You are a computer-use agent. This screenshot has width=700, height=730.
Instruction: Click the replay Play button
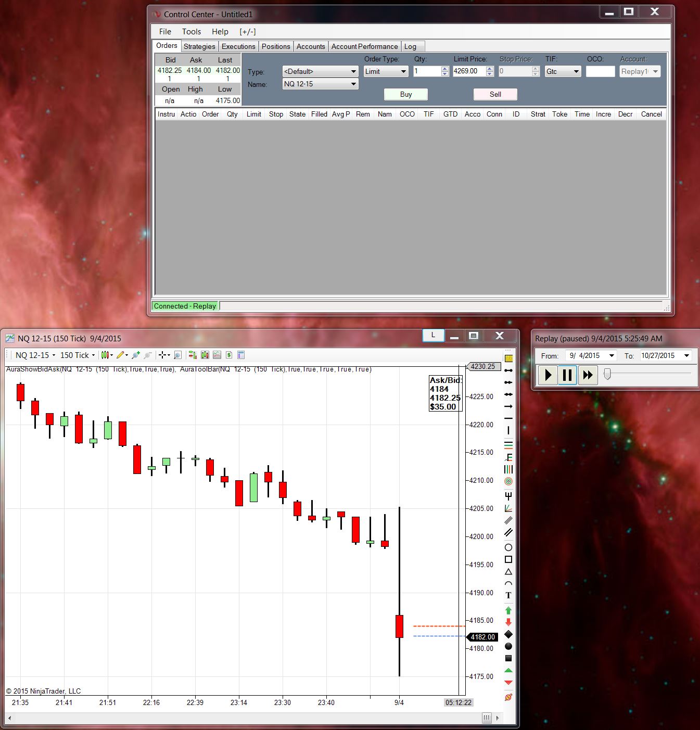[x=548, y=375]
